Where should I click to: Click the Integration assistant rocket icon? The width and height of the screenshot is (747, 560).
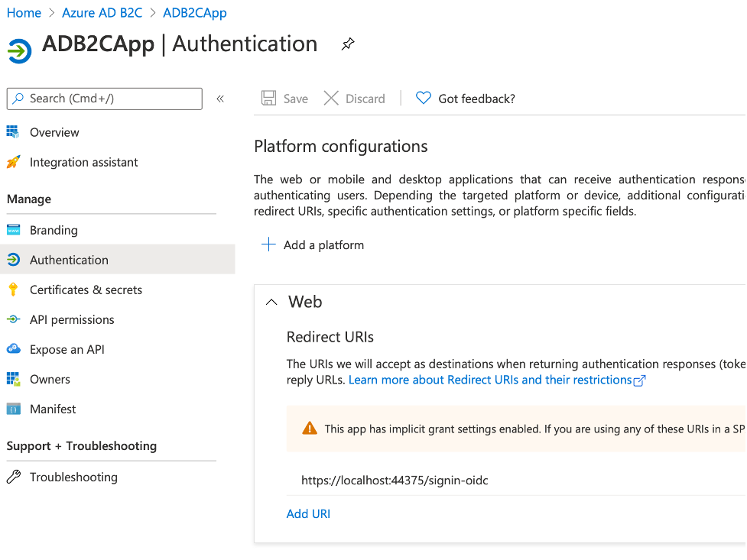tap(13, 162)
